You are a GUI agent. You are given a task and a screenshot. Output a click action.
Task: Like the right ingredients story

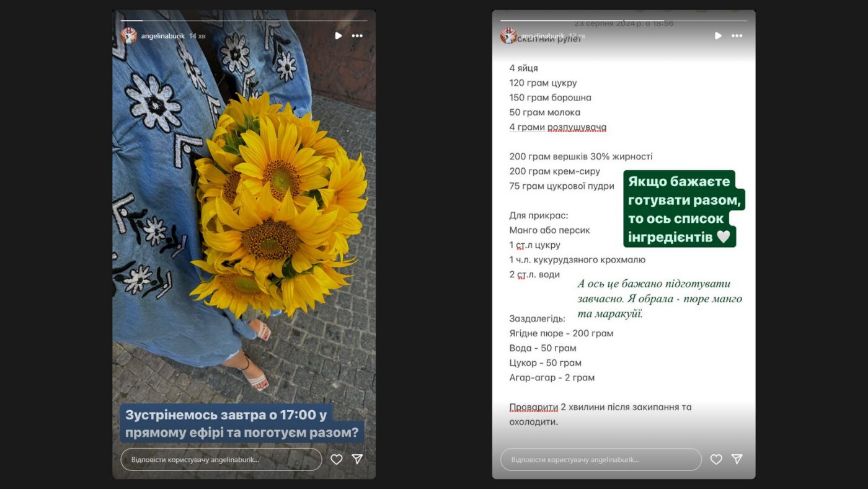pos(716,459)
